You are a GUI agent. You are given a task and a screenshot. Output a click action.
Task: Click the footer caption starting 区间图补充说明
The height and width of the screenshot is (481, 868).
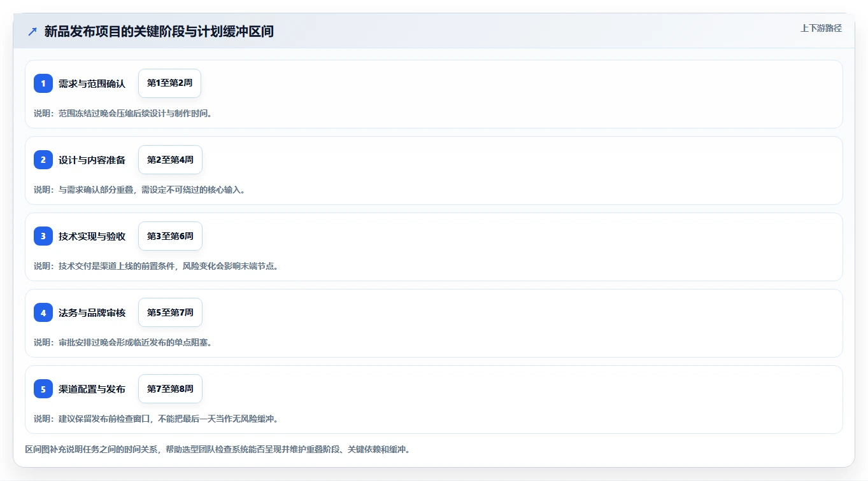217,449
